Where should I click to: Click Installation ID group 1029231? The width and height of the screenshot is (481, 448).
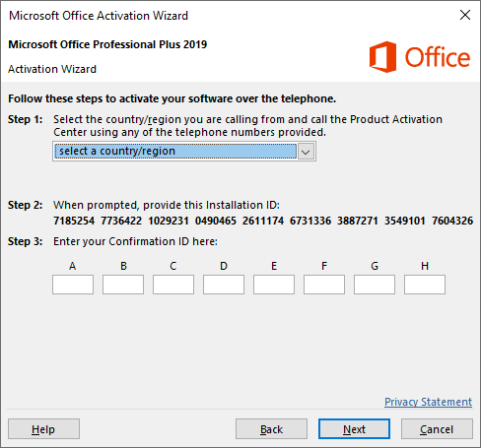tap(169, 221)
